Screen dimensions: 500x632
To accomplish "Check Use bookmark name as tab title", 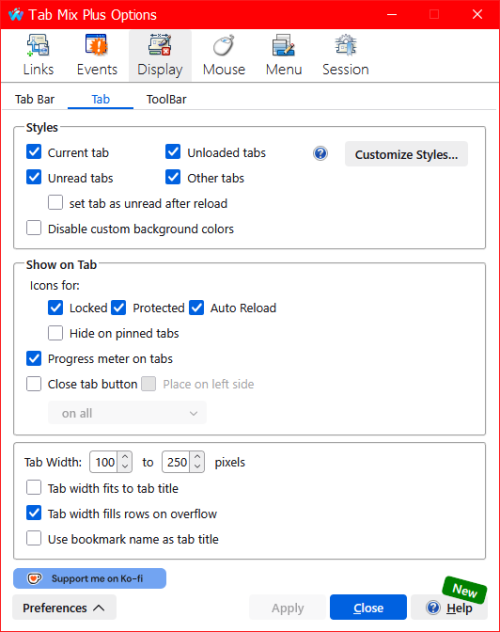I will [x=34, y=538].
